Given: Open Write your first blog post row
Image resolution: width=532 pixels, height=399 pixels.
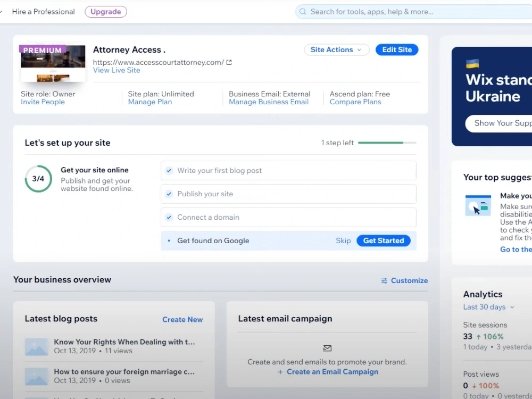Looking at the screenshot, I should [x=288, y=170].
